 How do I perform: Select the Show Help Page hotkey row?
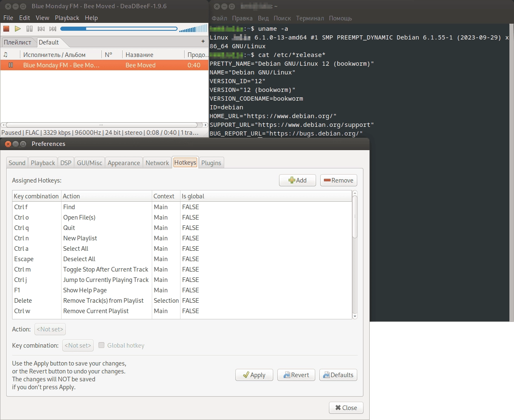tap(182, 290)
